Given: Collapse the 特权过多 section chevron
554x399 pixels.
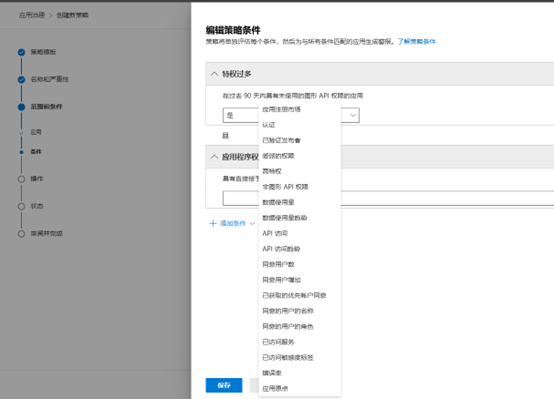Looking at the screenshot, I should [x=214, y=74].
